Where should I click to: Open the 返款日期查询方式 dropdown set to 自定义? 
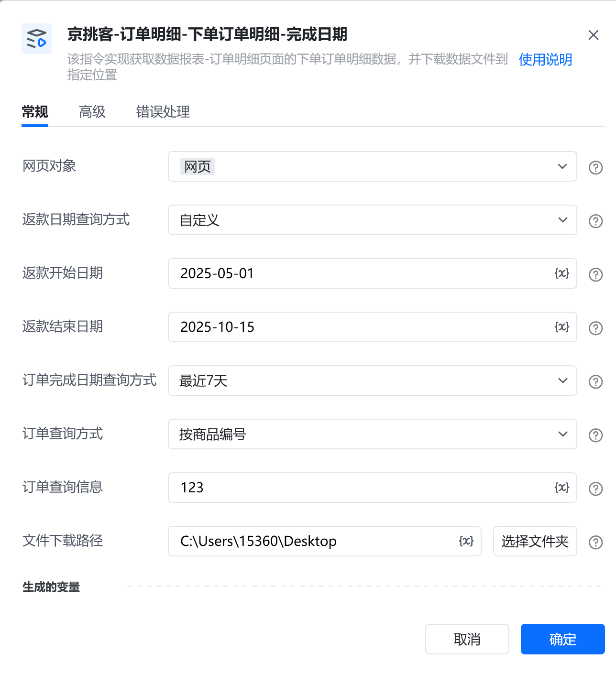click(x=373, y=220)
